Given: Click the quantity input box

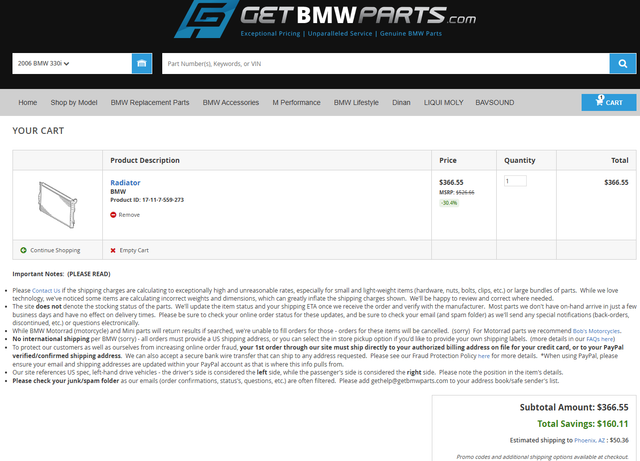Looking at the screenshot, I should click(515, 181).
